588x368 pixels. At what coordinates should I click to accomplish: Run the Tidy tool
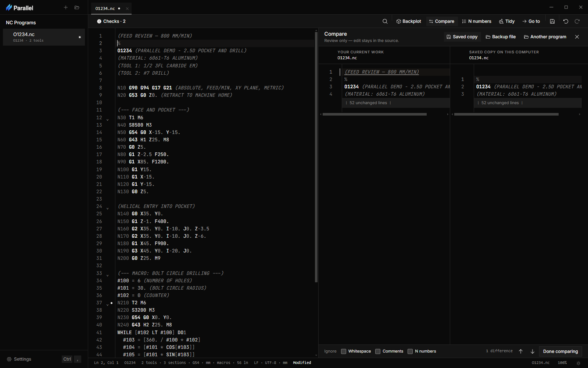point(507,21)
